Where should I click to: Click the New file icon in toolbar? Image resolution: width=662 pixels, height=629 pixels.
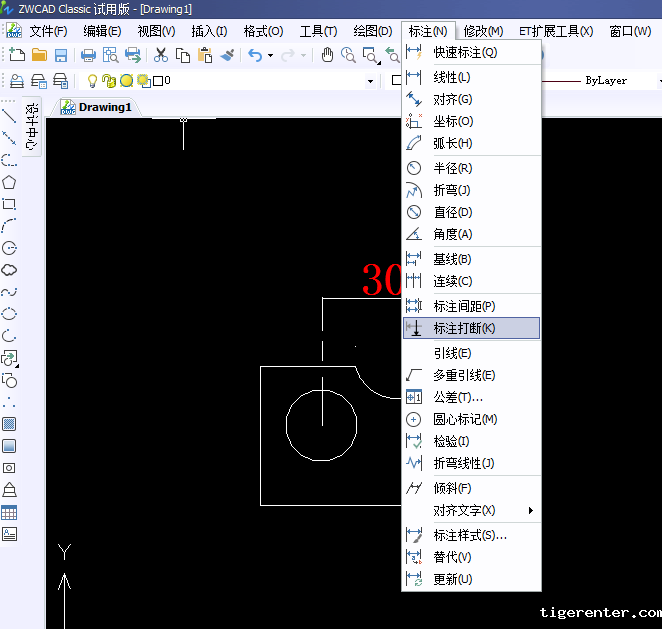(x=17, y=55)
